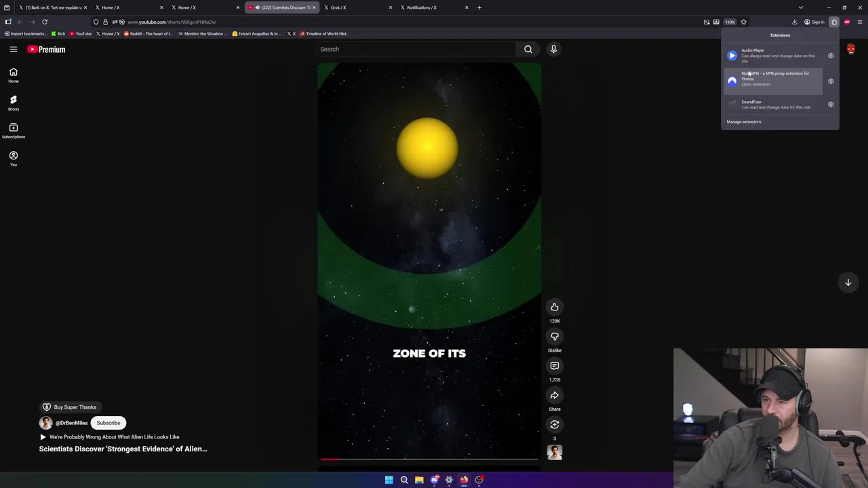Open Adblock Plus toolbar icon
868x488 pixels.
click(847, 22)
